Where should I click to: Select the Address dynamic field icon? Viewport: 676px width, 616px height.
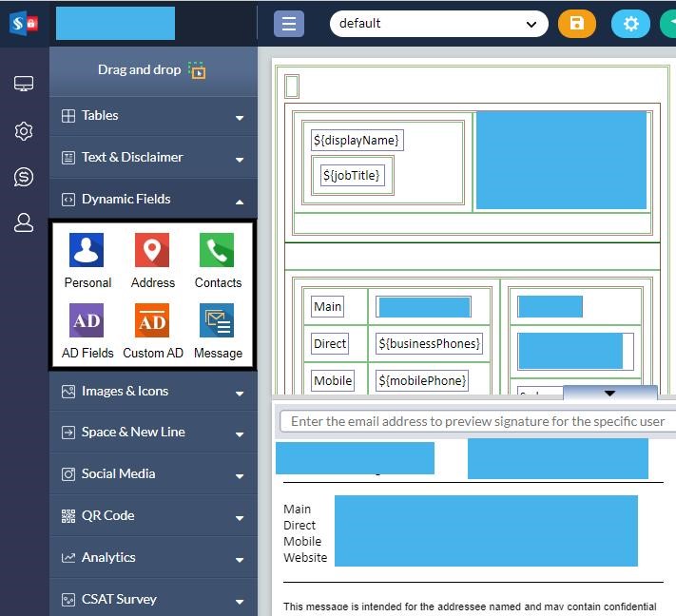[x=152, y=251]
